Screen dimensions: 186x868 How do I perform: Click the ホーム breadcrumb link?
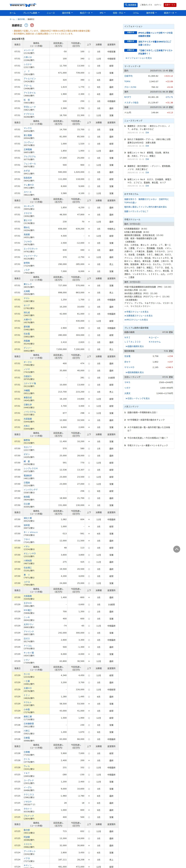tap(12, 19)
